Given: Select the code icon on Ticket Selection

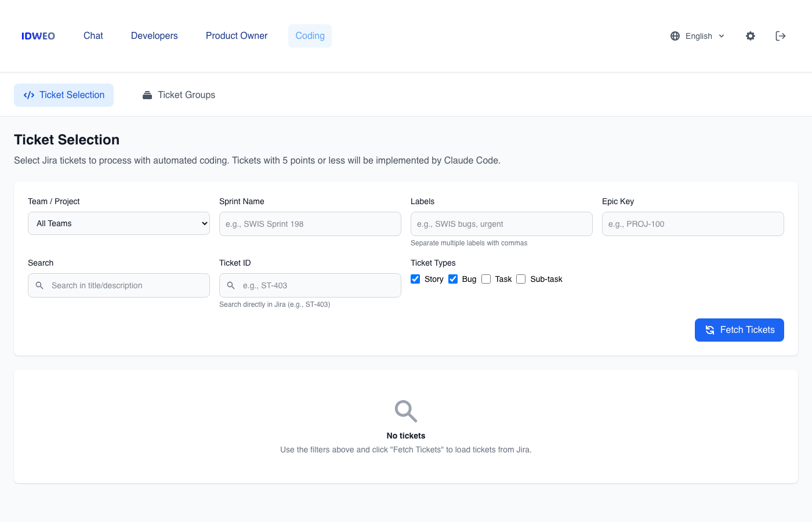Looking at the screenshot, I should [29, 95].
